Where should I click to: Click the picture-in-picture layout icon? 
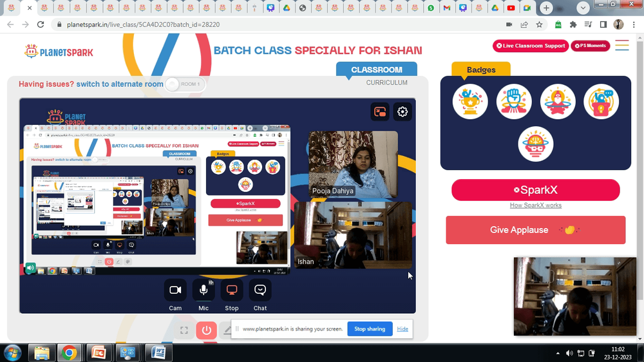(380, 112)
